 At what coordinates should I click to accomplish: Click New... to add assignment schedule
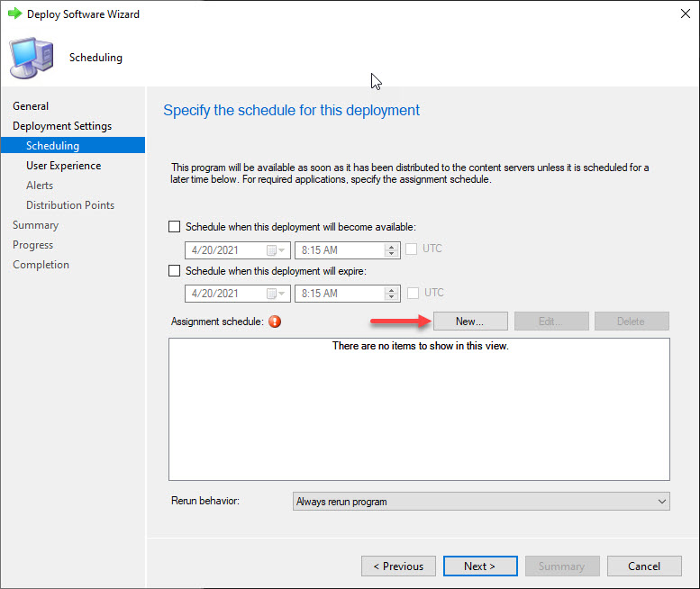470,322
